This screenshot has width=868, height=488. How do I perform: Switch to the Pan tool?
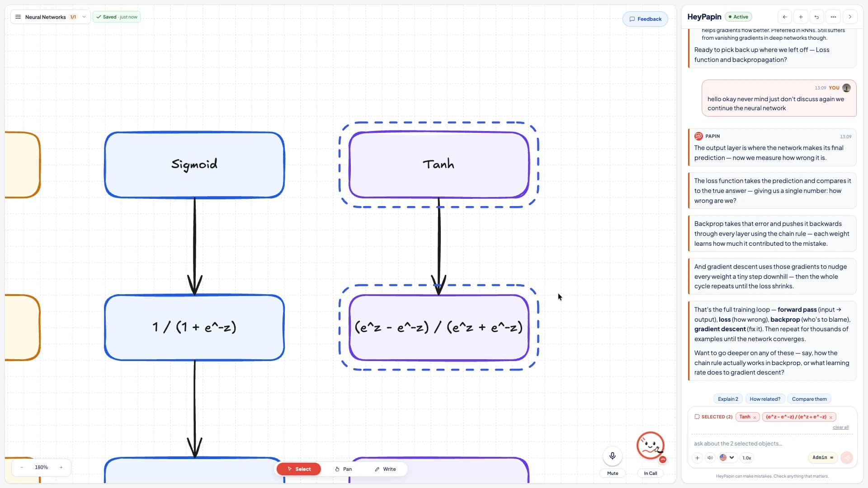click(x=343, y=469)
